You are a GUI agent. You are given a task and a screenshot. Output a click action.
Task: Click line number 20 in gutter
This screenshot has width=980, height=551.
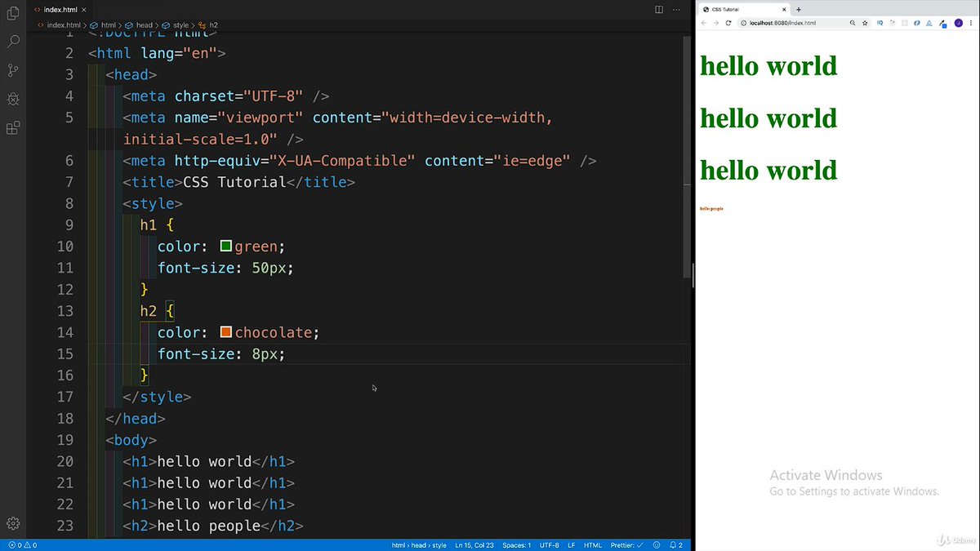[65, 461]
